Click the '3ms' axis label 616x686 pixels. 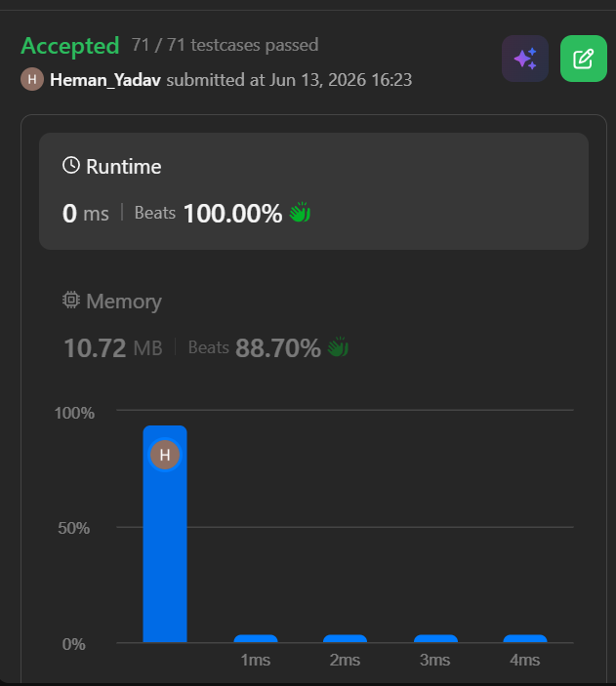click(x=435, y=660)
